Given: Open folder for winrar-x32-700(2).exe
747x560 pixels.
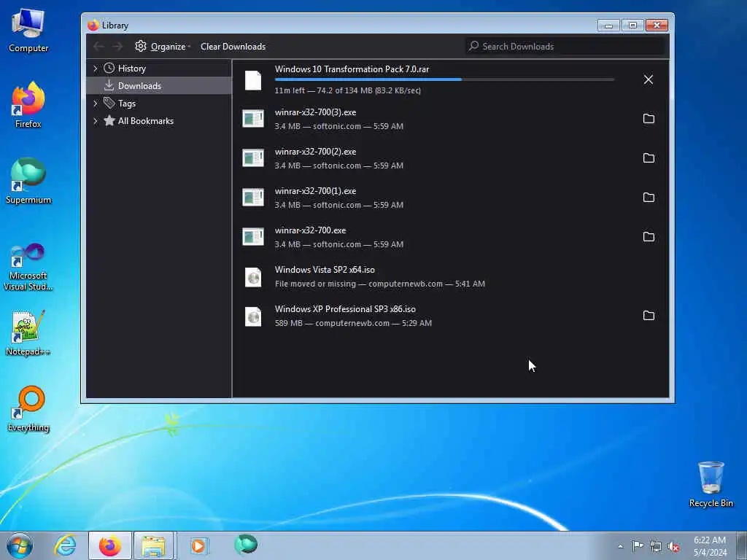Looking at the screenshot, I should 649,158.
